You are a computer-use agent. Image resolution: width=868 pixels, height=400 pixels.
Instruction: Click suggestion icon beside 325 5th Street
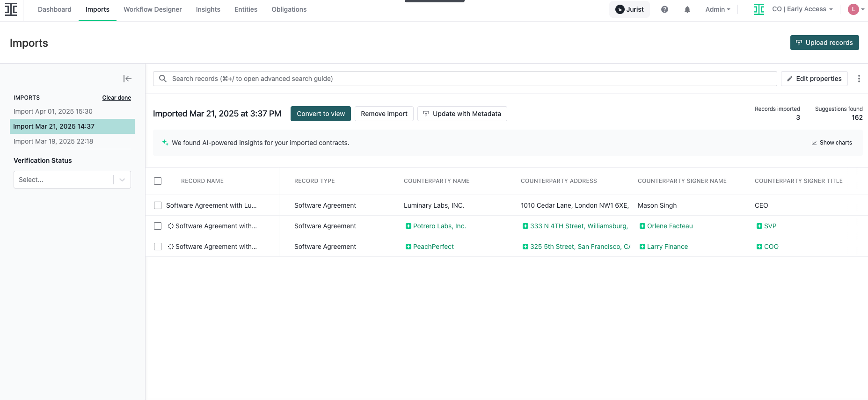tap(525, 247)
